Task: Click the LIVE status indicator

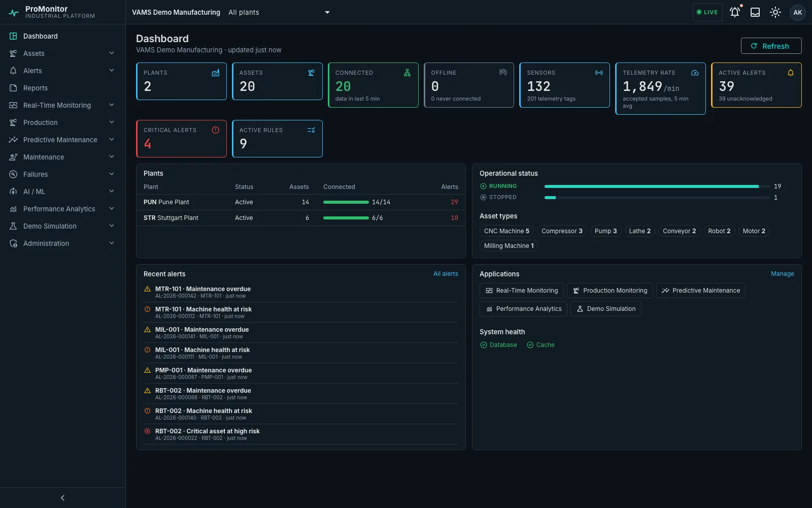Action: coord(707,12)
